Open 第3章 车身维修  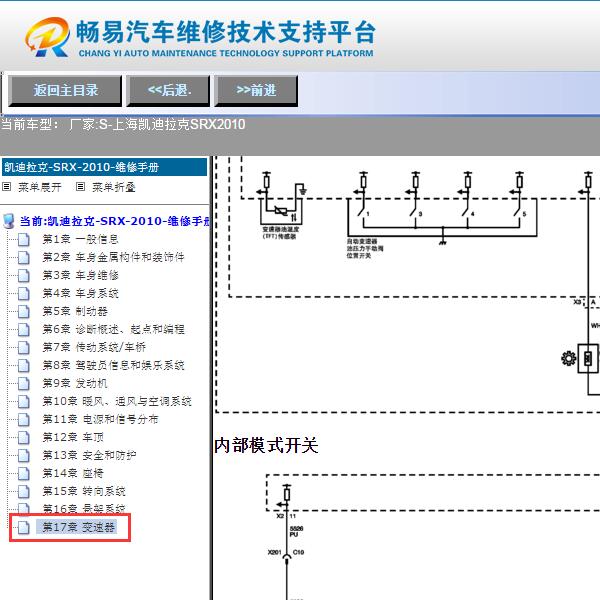click(x=80, y=275)
